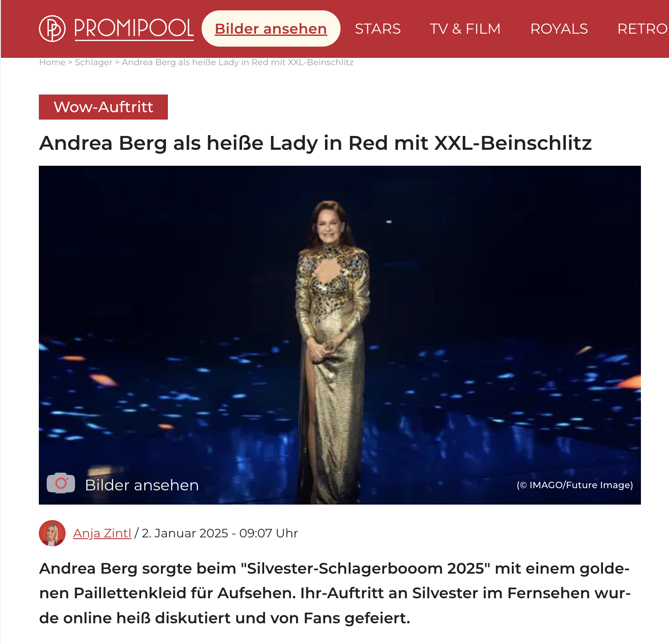Open the Promipool wordmark home link
The height and width of the screenshot is (644, 669).
[x=134, y=28]
